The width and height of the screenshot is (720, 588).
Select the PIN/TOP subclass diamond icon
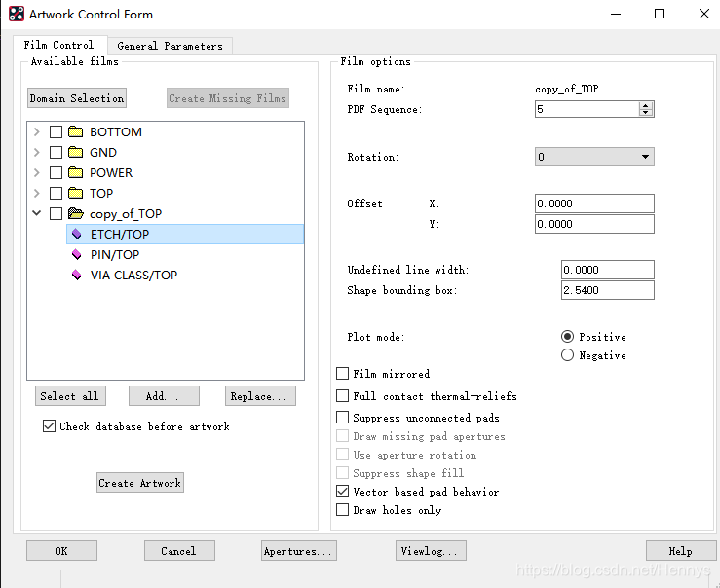coord(77,255)
